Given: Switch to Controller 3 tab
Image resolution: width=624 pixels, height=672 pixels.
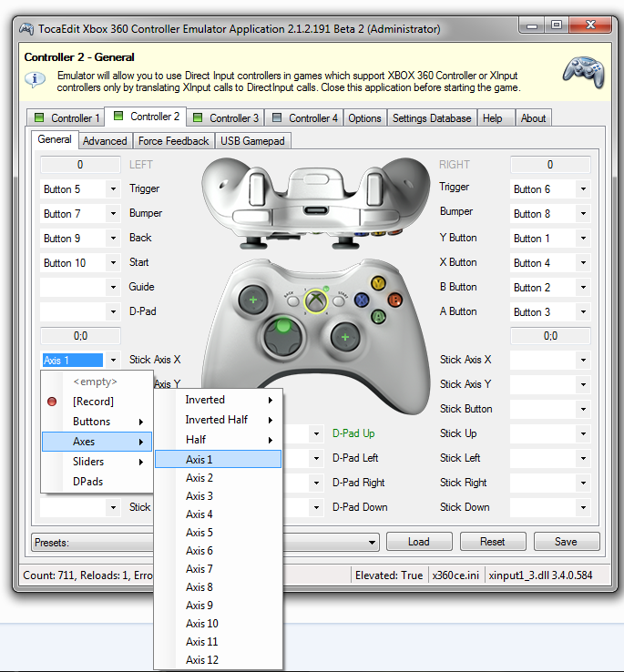Looking at the screenshot, I should pyautogui.click(x=226, y=117).
